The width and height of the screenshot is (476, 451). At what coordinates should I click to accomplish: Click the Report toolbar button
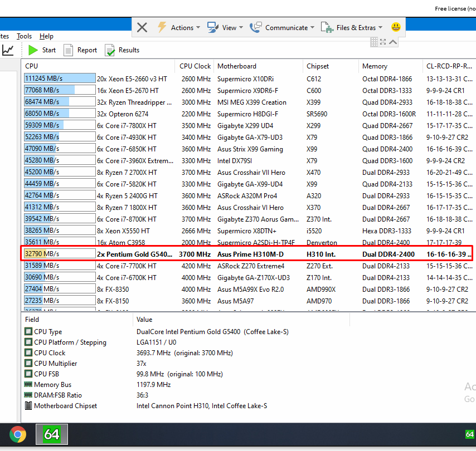[80, 50]
